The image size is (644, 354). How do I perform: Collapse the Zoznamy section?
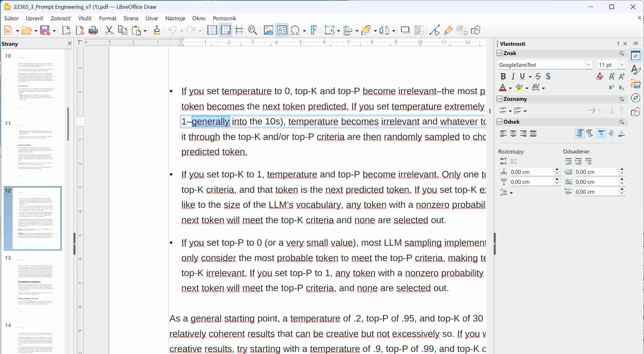tap(499, 99)
